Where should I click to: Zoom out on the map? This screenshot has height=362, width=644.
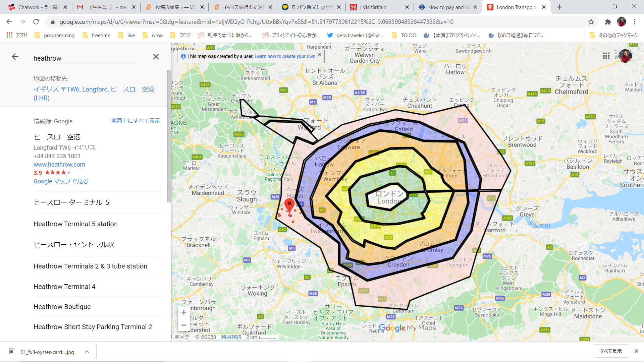click(183, 325)
